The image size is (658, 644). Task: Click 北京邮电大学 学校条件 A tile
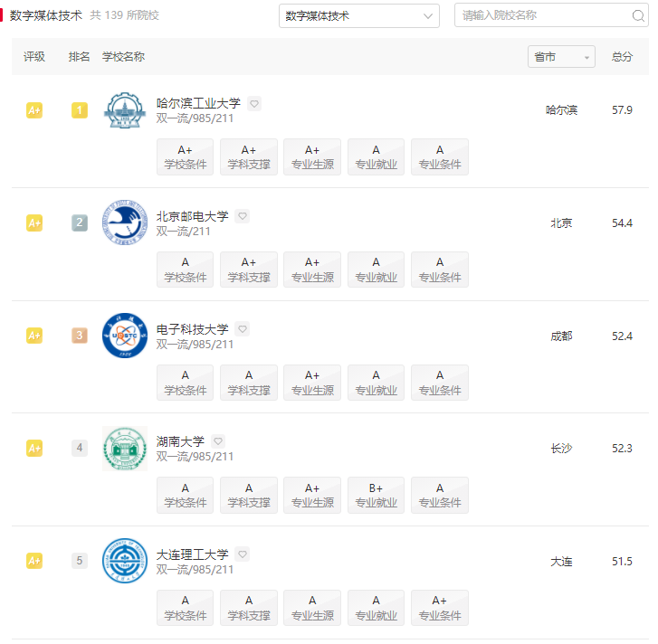pyautogui.click(x=185, y=270)
